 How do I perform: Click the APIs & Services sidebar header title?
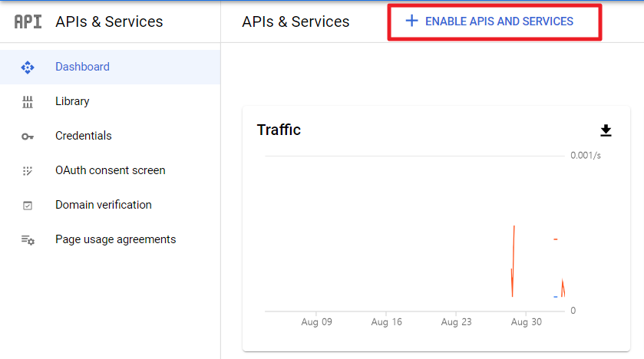click(109, 21)
